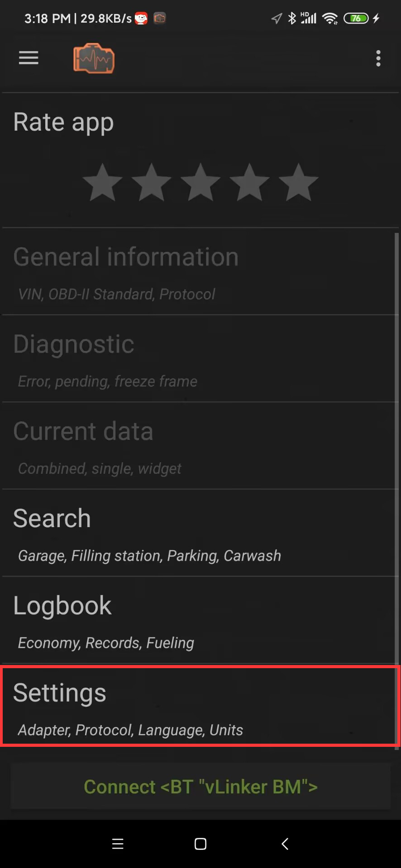Tap the Rate app heading
The height and width of the screenshot is (868, 401).
(x=63, y=122)
